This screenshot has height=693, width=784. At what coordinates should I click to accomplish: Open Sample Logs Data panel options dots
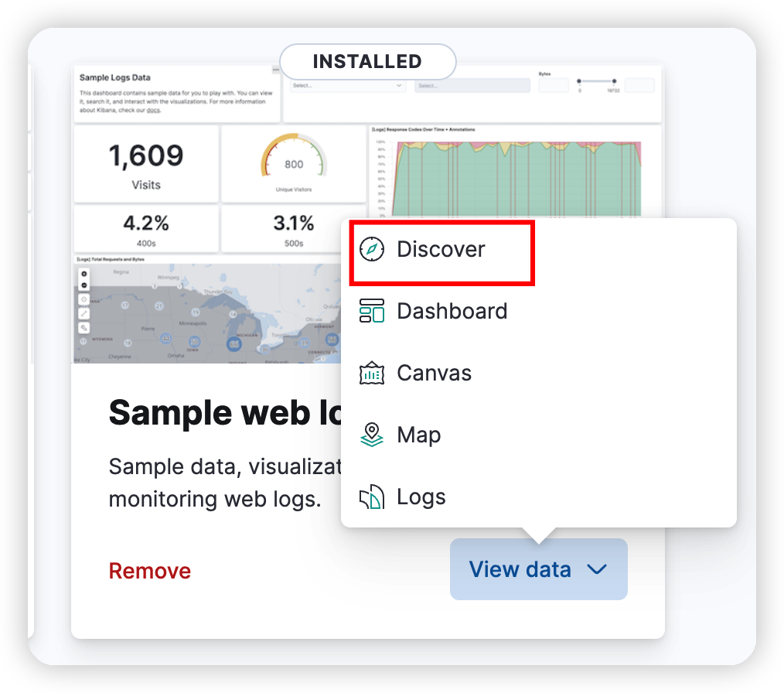(x=275, y=70)
